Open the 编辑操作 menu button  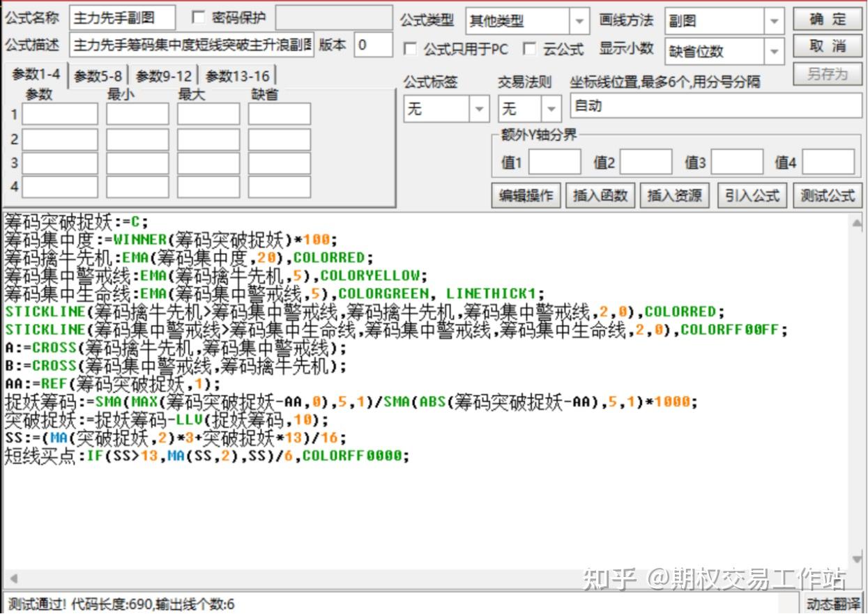(526, 196)
